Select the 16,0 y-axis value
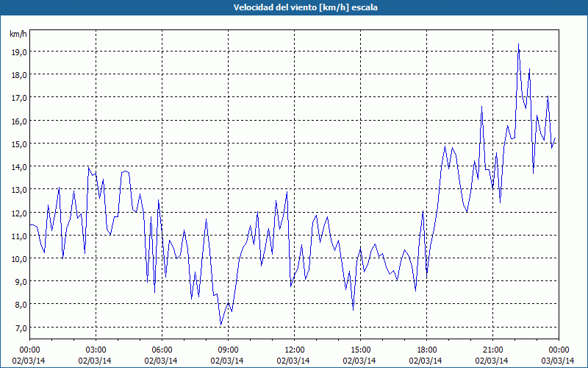This screenshot has width=588, height=368. (x=19, y=121)
